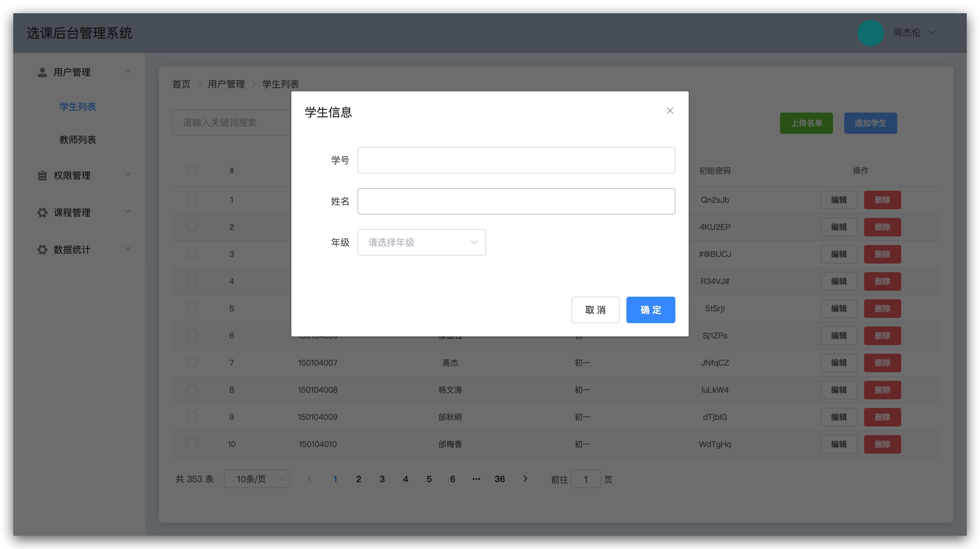Go to previous page with arrow icon
This screenshot has height=549, width=980.
click(310, 479)
